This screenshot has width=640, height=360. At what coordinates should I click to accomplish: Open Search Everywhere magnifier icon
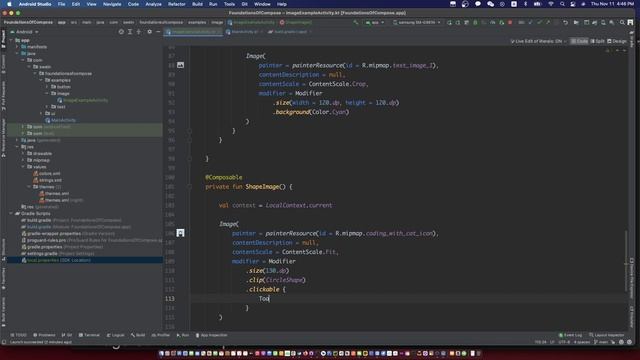(x=622, y=22)
